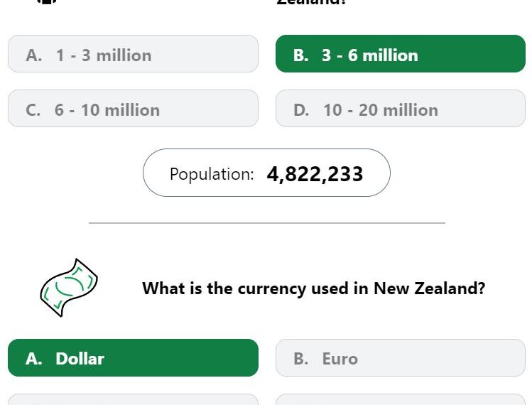Choose the "6 - 10 million" option

click(133, 108)
